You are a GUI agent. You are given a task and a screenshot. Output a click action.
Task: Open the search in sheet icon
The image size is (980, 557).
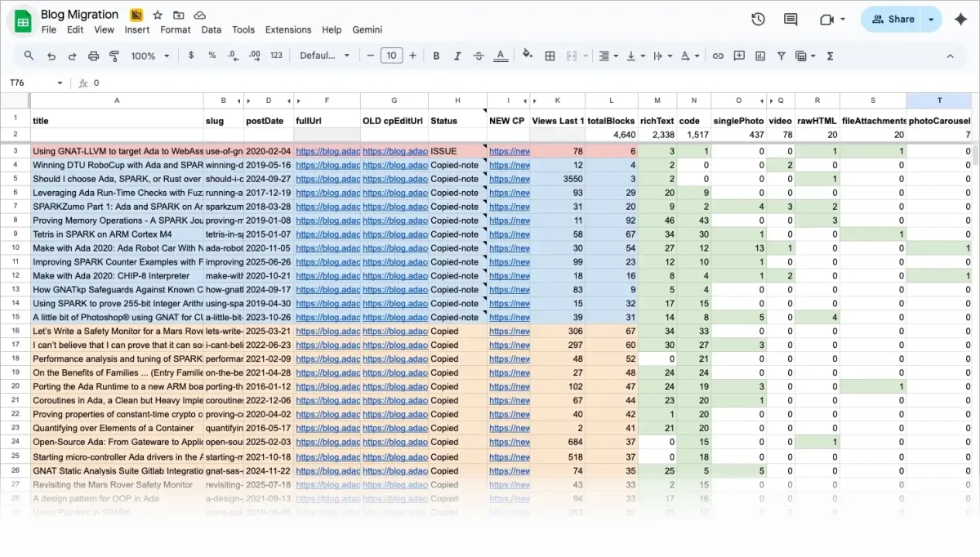[x=28, y=56]
